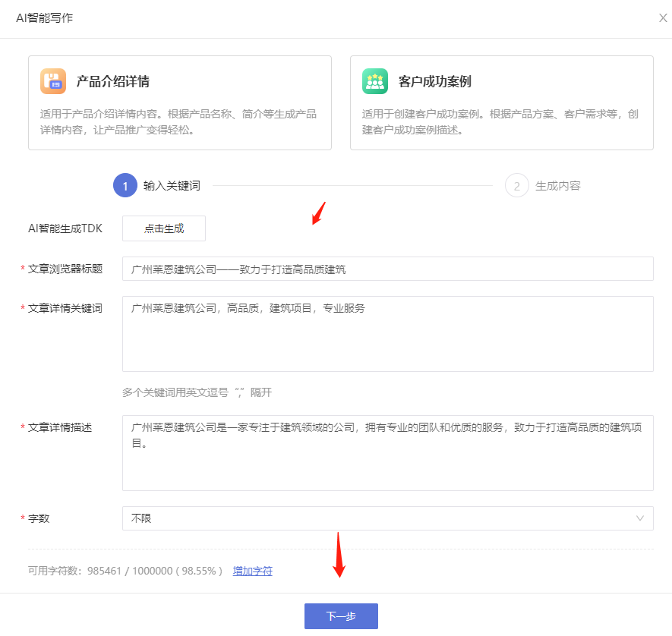
Task: Click the 下一步 button
Action: pos(341,616)
